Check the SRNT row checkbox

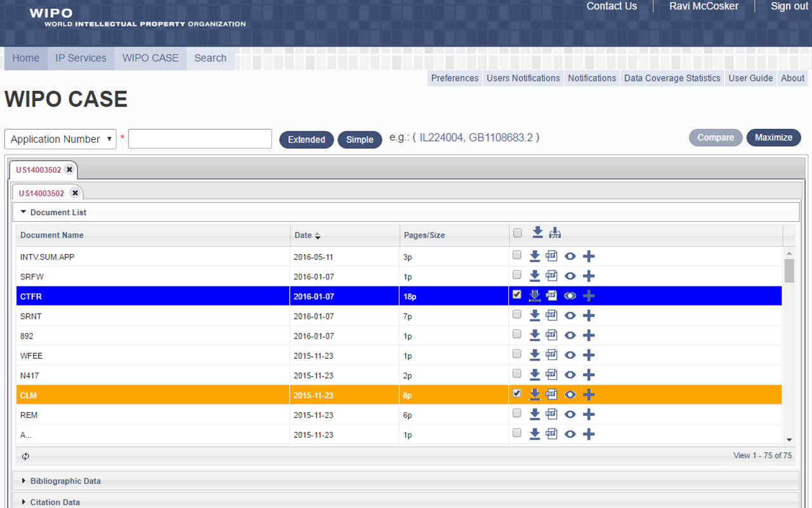tap(517, 314)
